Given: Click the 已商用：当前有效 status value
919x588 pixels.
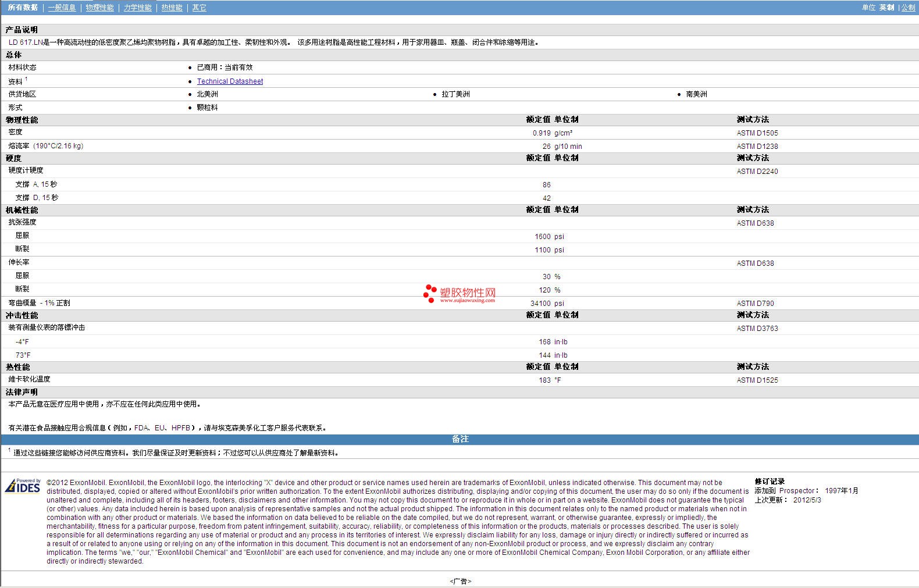Looking at the screenshot, I should pos(225,67).
